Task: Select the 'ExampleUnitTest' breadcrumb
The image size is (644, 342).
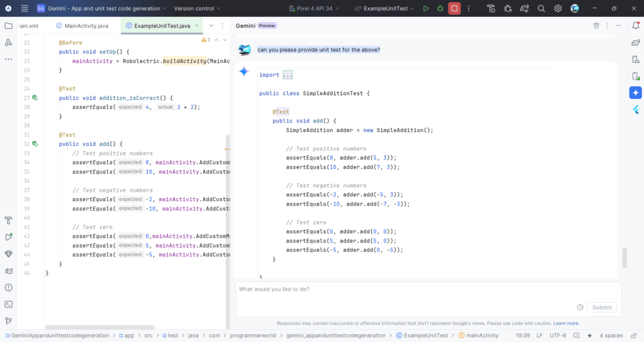Action: [422, 336]
